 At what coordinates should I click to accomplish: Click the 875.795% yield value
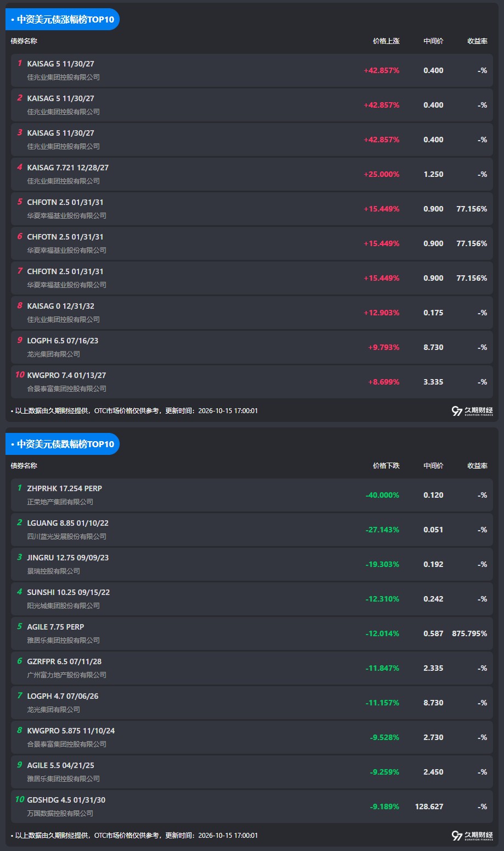point(469,633)
